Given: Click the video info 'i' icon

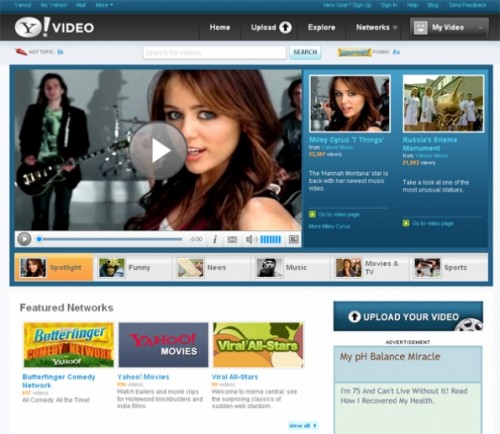Looking at the screenshot, I should coord(215,239).
